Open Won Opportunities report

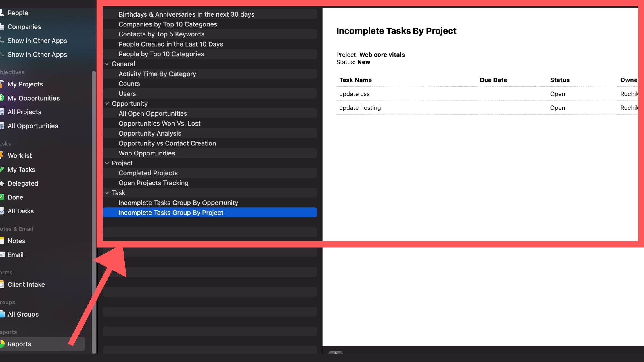[x=210, y=153]
